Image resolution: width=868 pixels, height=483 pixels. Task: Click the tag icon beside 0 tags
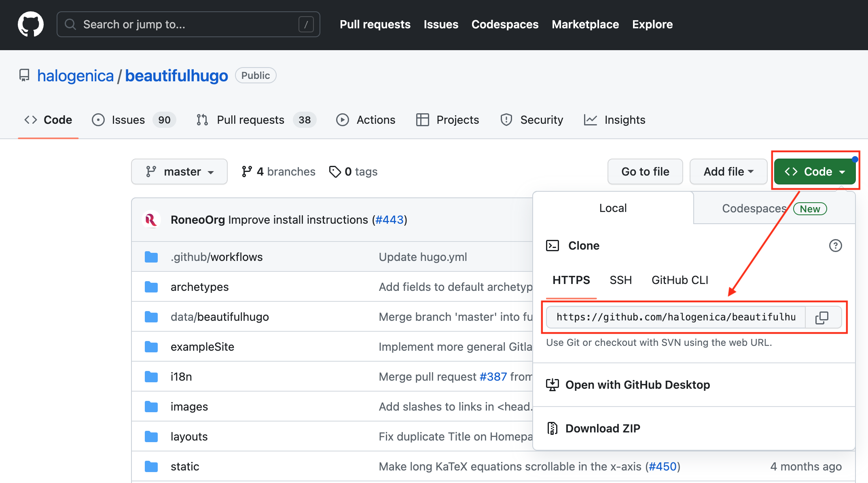point(335,172)
